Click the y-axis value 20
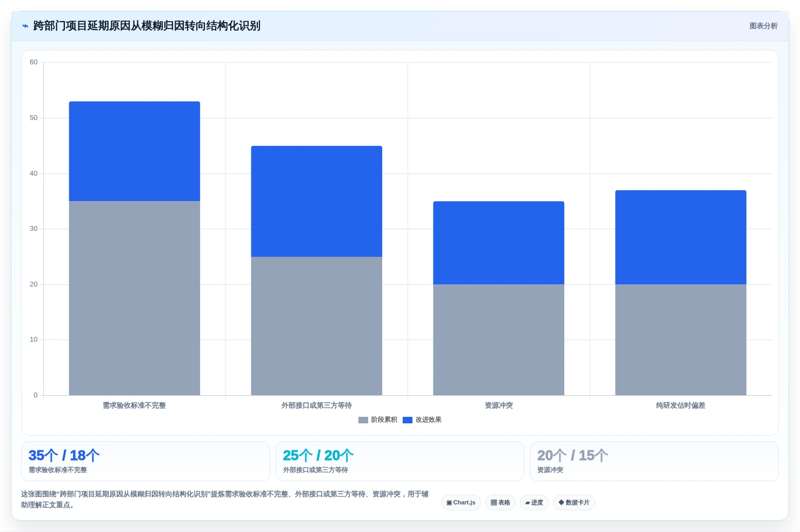Viewport: 800px width, 532px height. coord(34,284)
